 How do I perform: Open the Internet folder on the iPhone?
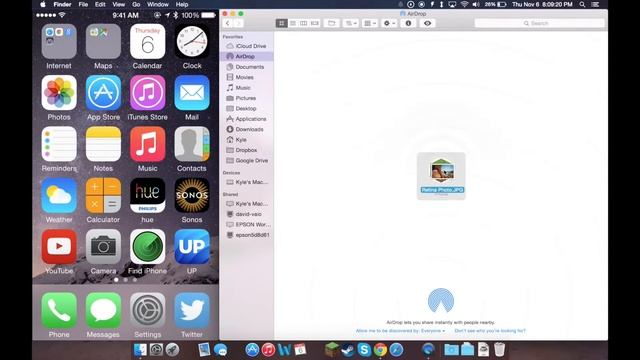point(59,42)
